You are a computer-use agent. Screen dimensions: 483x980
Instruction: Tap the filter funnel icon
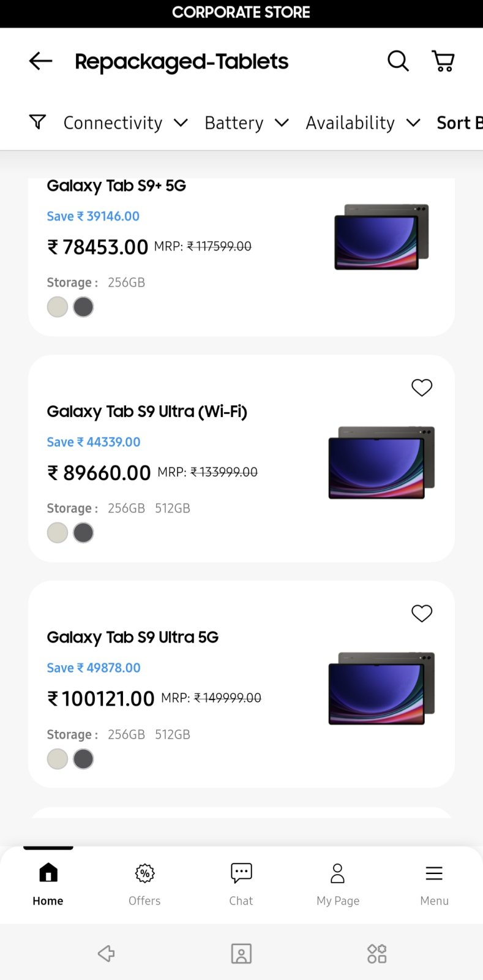click(x=37, y=122)
